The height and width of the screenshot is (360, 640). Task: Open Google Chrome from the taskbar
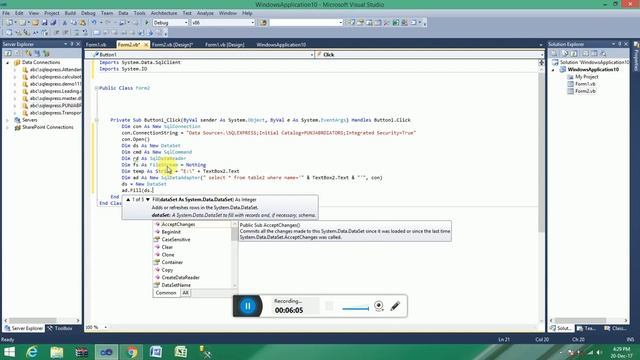(x=131, y=352)
